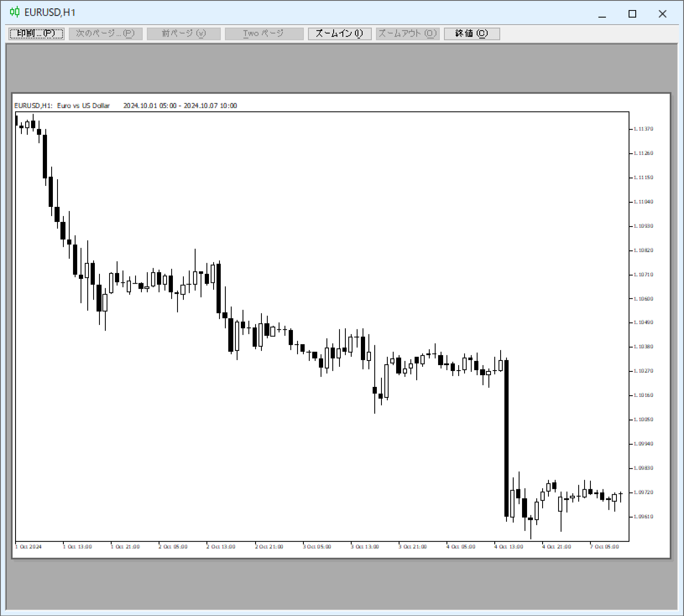Viewport: 684px width, 616px height.
Task: Click the 1.11040 price label
Action: click(643, 202)
